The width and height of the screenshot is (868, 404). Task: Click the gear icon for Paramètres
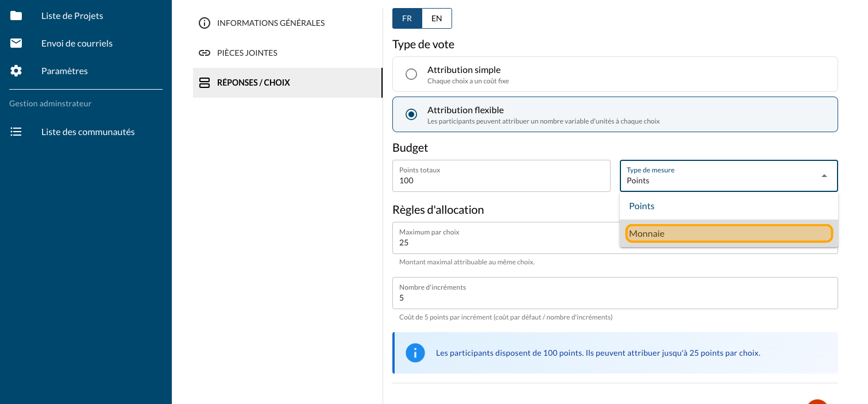(x=16, y=71)
